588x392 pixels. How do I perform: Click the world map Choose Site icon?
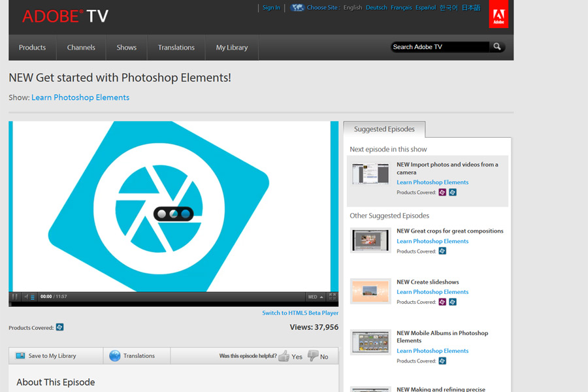297,8
